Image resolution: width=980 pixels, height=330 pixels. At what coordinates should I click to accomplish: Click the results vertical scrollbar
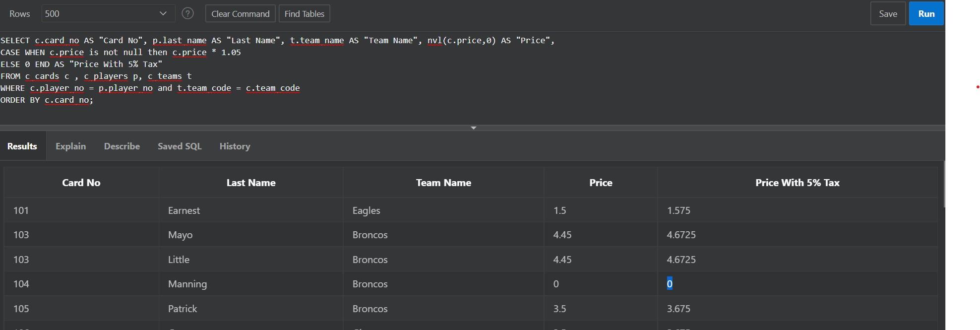[944, 184]
